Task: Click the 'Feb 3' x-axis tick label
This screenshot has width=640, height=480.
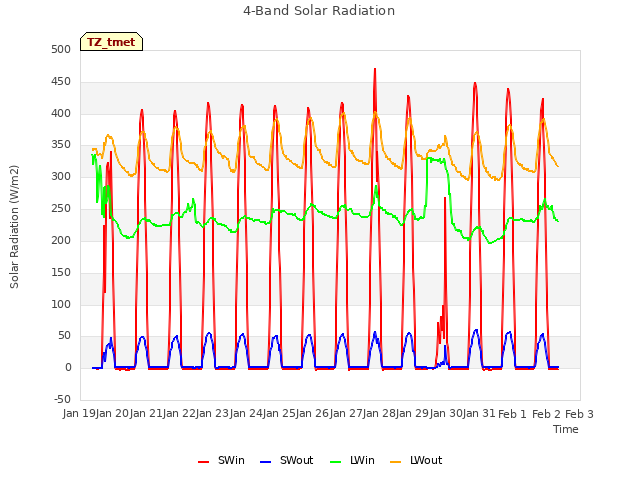Action: pyautogui.click(x=579, y=414)
